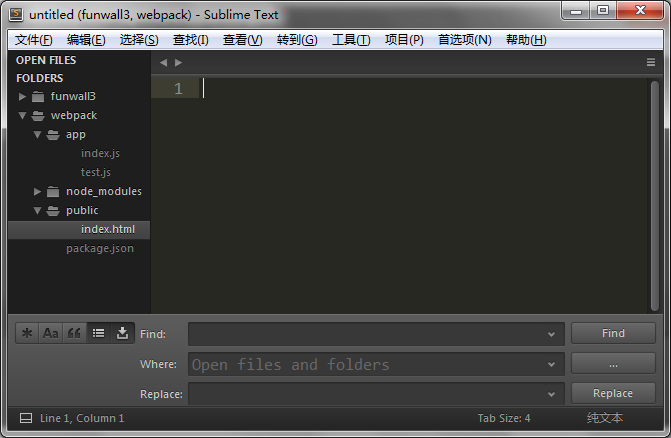The height and width of the screenshot is (438, 671).
Task: Click the node_modules folder icon
Action: click(x=53, y=192)
